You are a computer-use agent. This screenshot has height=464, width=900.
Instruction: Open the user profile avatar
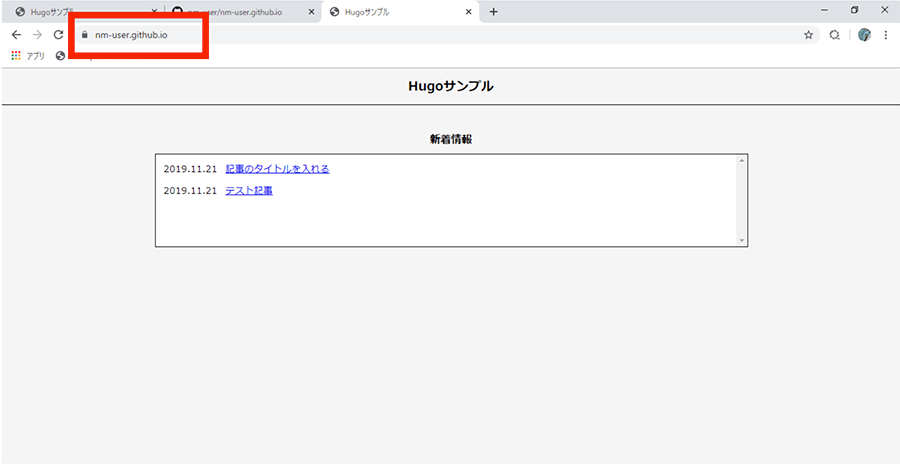864,35
